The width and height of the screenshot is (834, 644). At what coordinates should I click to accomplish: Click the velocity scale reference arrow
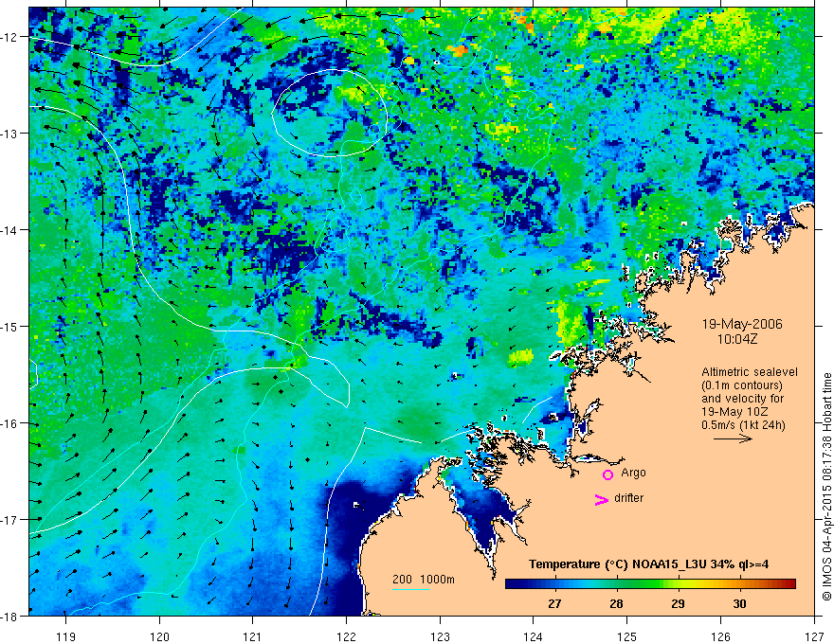point(733,438)
